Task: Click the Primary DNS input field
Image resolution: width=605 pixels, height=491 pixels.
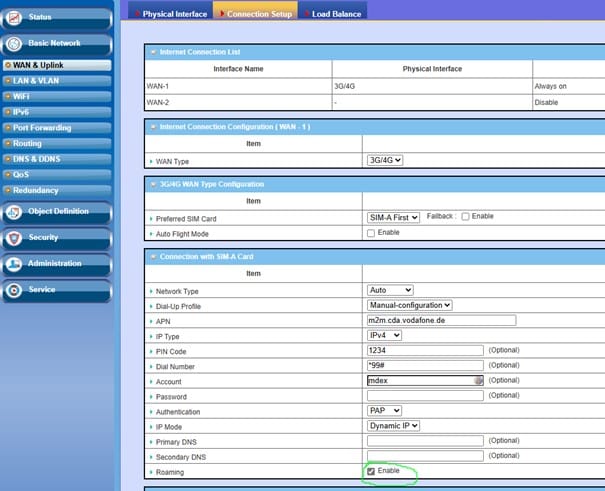Action: pos(425,440)
